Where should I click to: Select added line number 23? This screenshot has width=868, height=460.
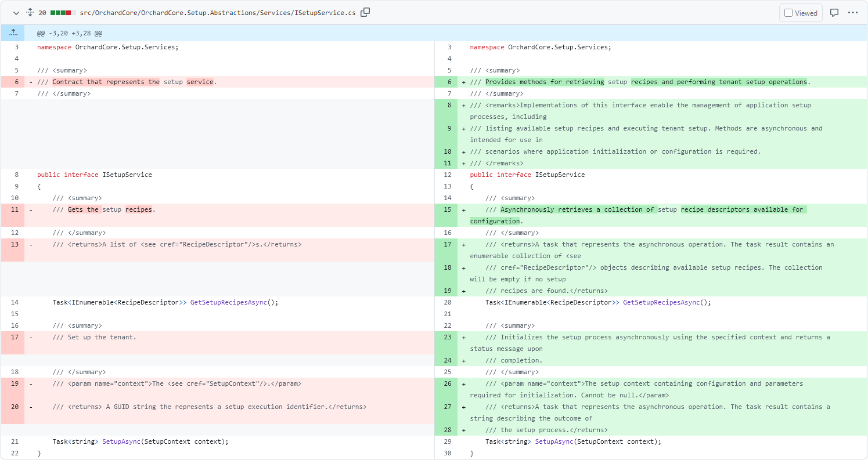tap(446, 343)
